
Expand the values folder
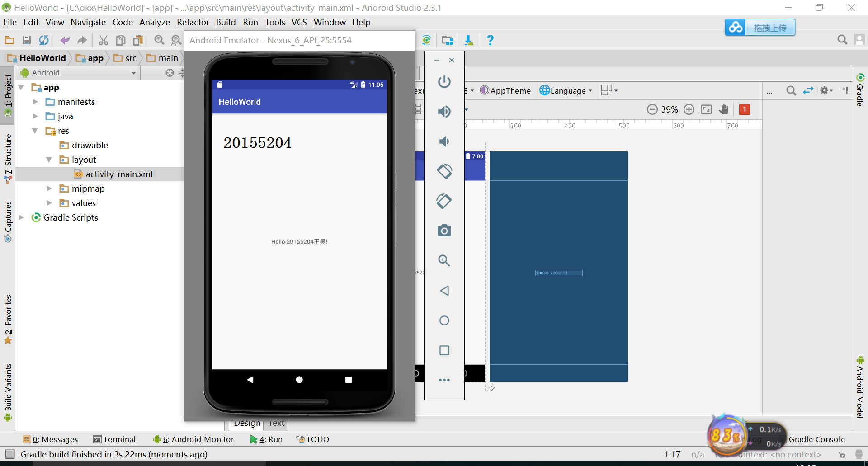tap(49, 203)
